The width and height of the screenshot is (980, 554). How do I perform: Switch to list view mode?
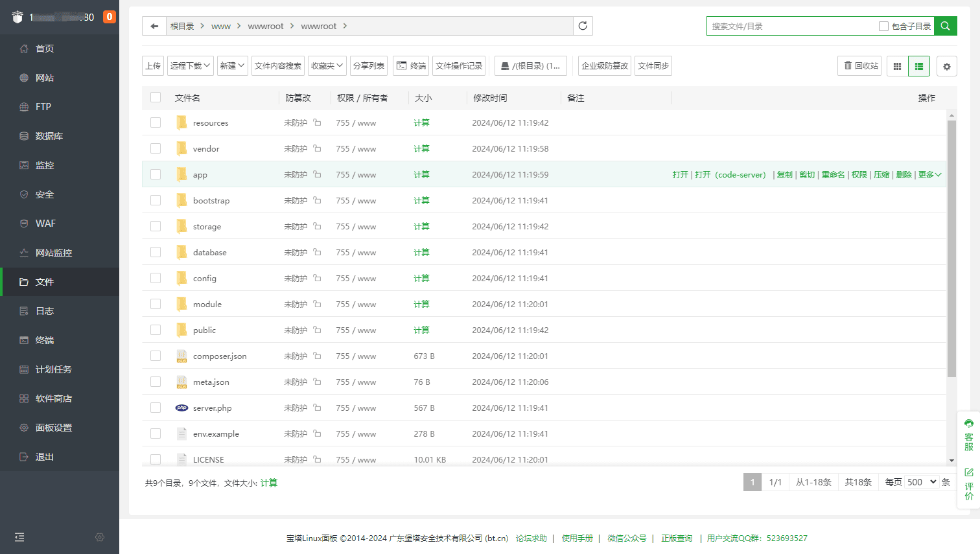[919, 65]
